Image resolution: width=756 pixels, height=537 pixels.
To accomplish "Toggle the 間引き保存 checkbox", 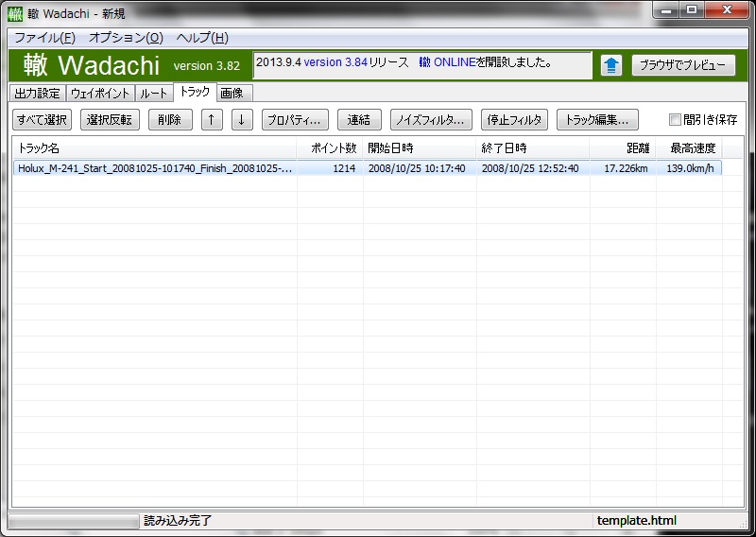I will pos(675,120).
